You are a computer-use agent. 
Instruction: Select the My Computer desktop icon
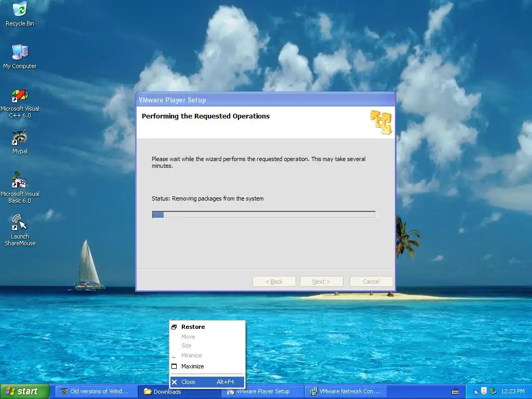(20, 56)
